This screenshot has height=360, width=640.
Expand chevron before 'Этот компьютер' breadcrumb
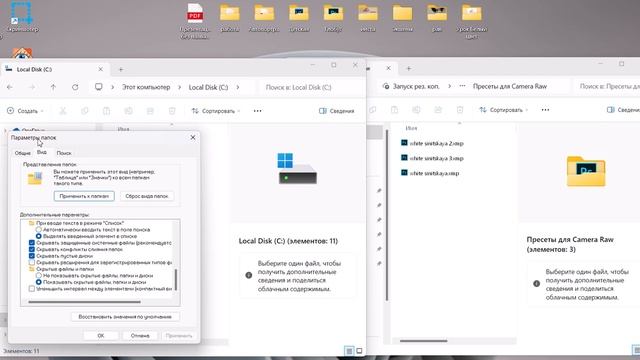pyautogui.click(x=112, y=87)
